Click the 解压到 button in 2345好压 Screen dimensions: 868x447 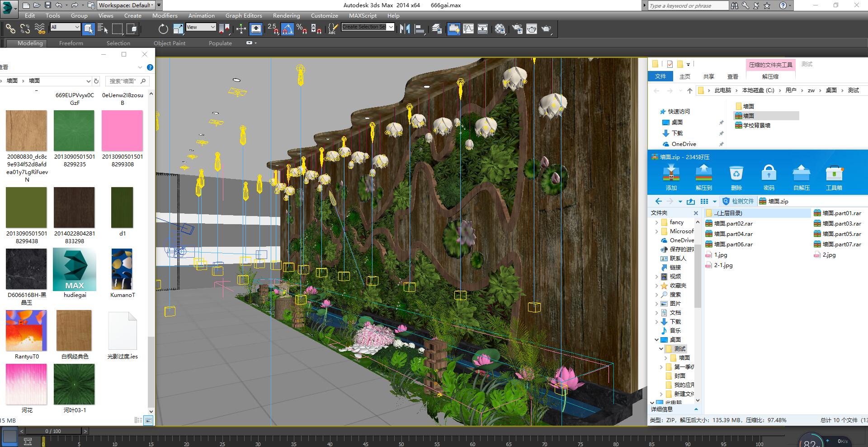click(703, 178)
